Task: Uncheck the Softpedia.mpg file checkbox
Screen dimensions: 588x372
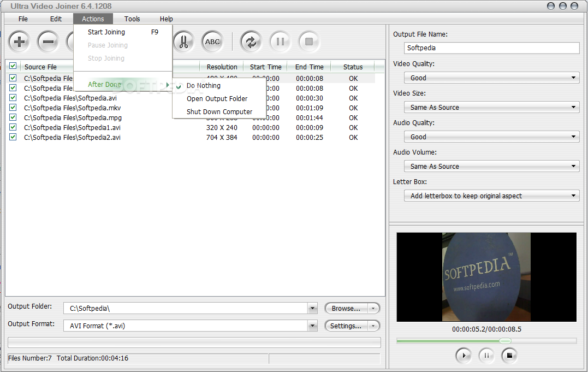Action: [13, 117]
